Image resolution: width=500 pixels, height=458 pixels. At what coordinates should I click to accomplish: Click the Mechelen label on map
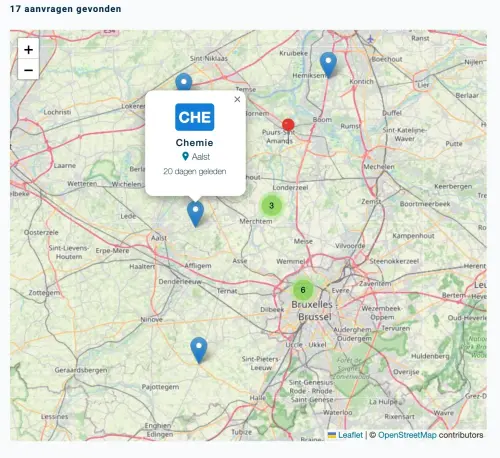tap(379, 166)
